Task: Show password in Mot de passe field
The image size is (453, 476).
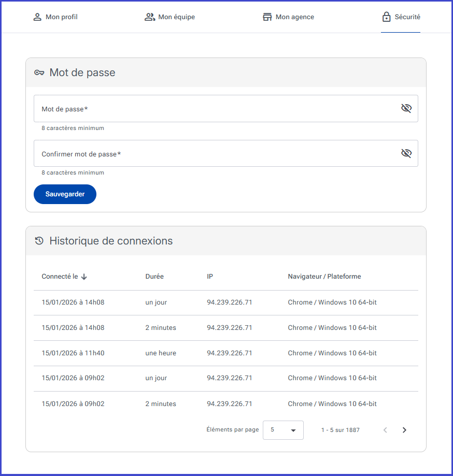Action: coord(406,108)
